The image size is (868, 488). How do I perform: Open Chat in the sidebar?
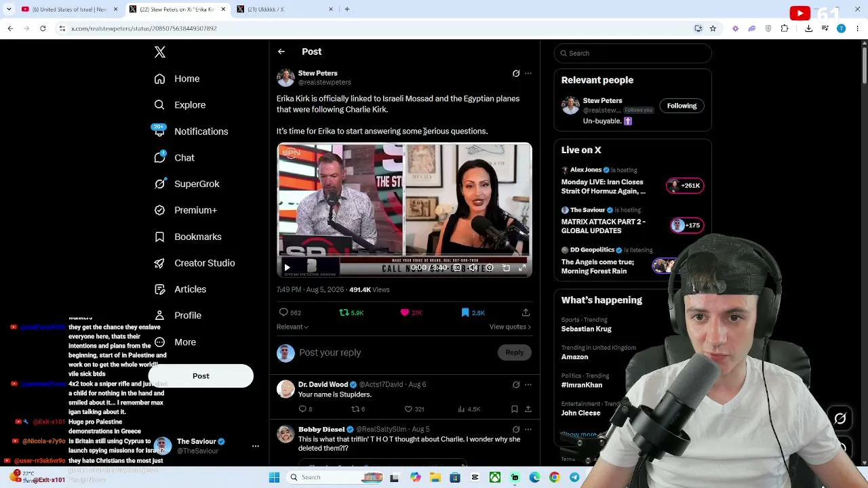[x=174, y=158]
